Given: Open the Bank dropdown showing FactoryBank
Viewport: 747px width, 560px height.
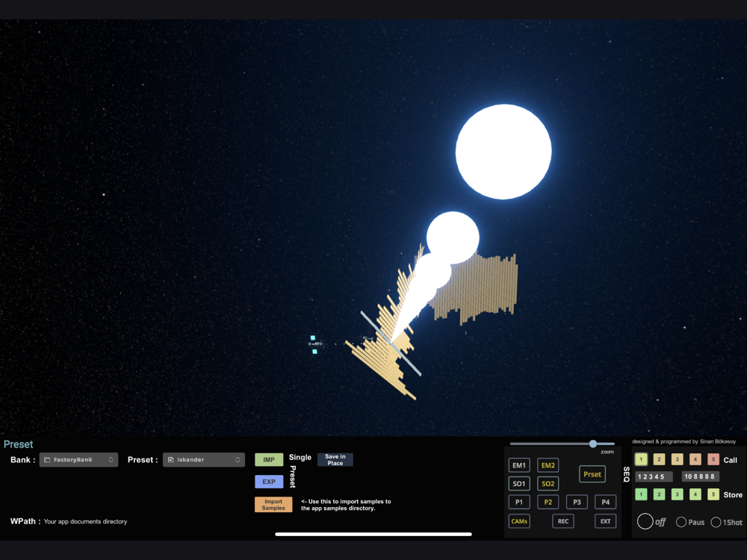Looking at the screenshot, I should click(x=78, y=459).
